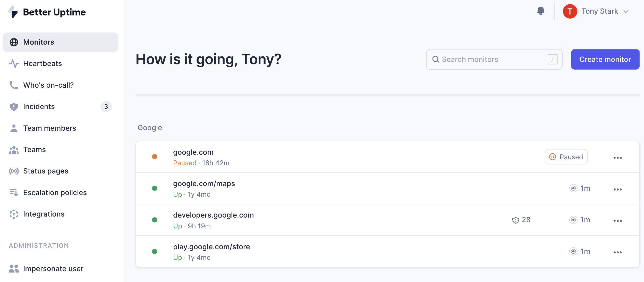The image size is (644, 282).
Task: Click the green status dot for play.google.com/store
Action: point(155,251)
